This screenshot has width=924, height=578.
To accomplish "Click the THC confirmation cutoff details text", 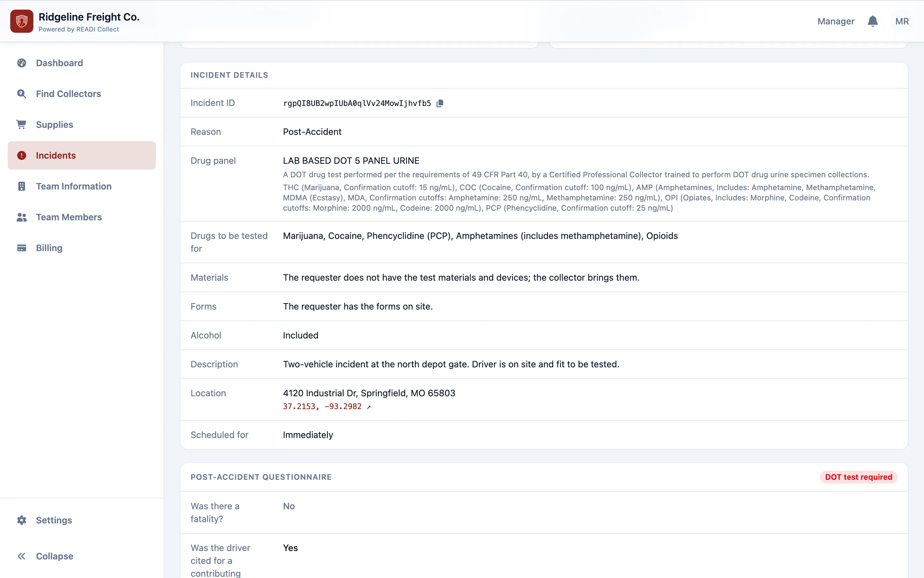I will click(x=579, y=197).
